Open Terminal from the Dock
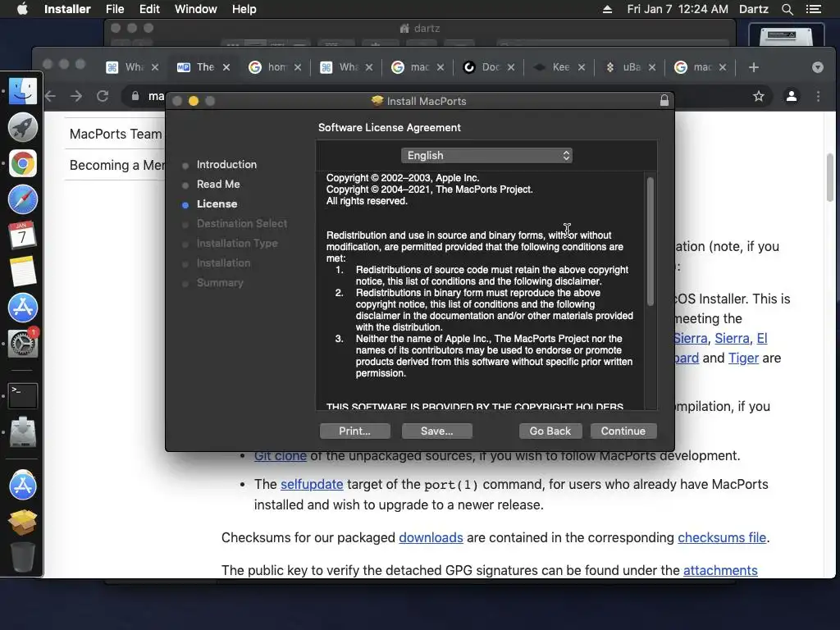The height and width of the screenshot is (630, 840). (x=22, y=395)
